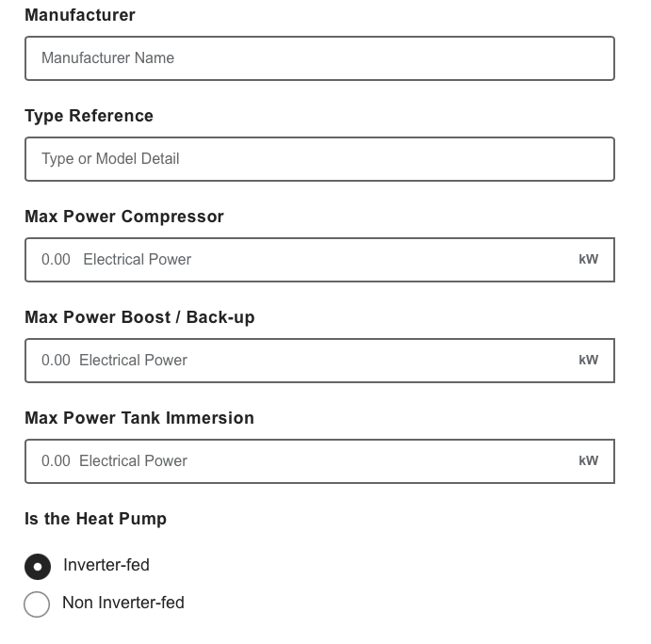This screenshot has width=651, height=644.
Task: Click the Is the Heat Pump heading
Action: pyautogui.click(x=95, y=519)
